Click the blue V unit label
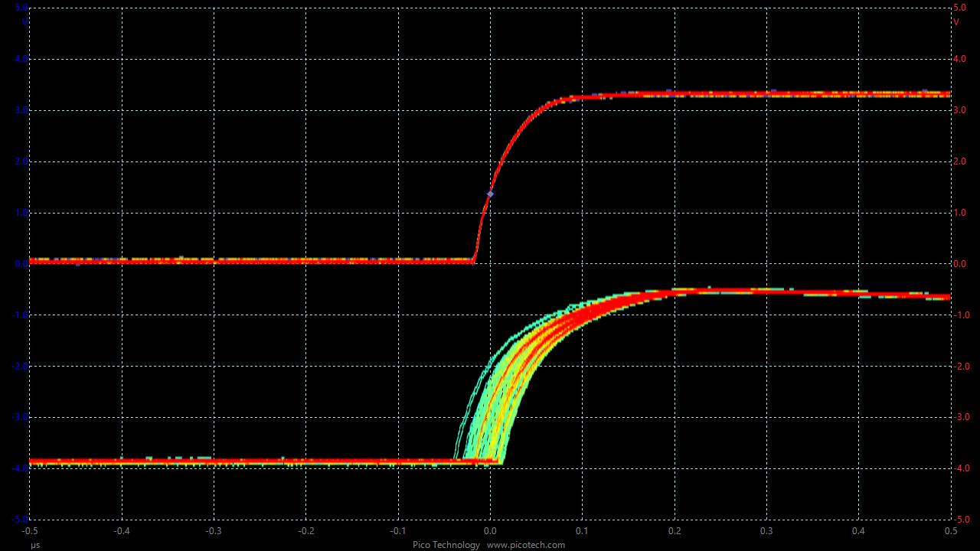 (24, 22)
